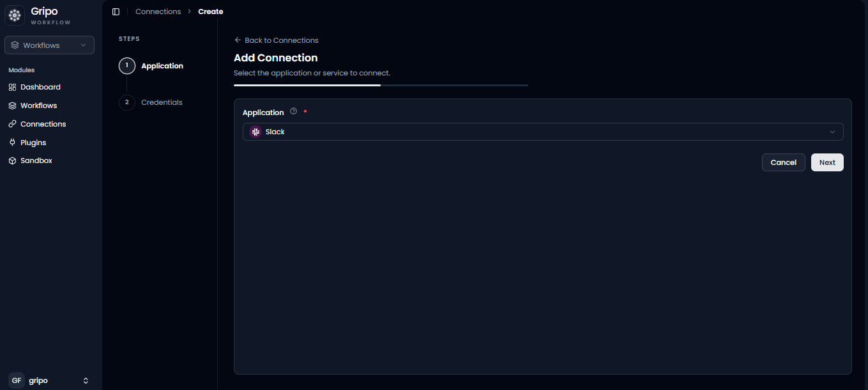Click the GF avatar badge
The image size is (868, 390).
tap(17, 380)
